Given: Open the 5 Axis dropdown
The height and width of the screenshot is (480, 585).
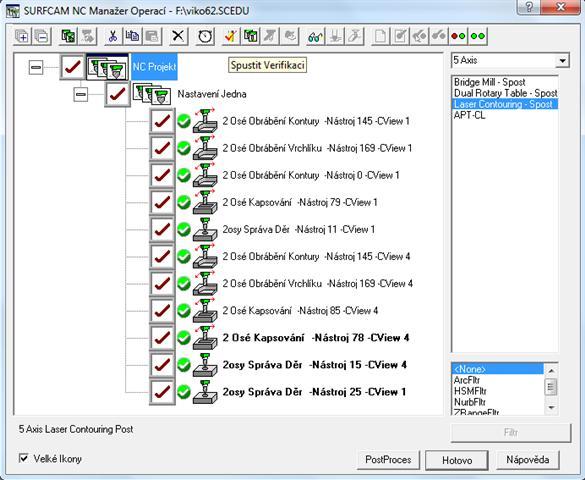Looking at the screenshot, I should click(562, 60).
